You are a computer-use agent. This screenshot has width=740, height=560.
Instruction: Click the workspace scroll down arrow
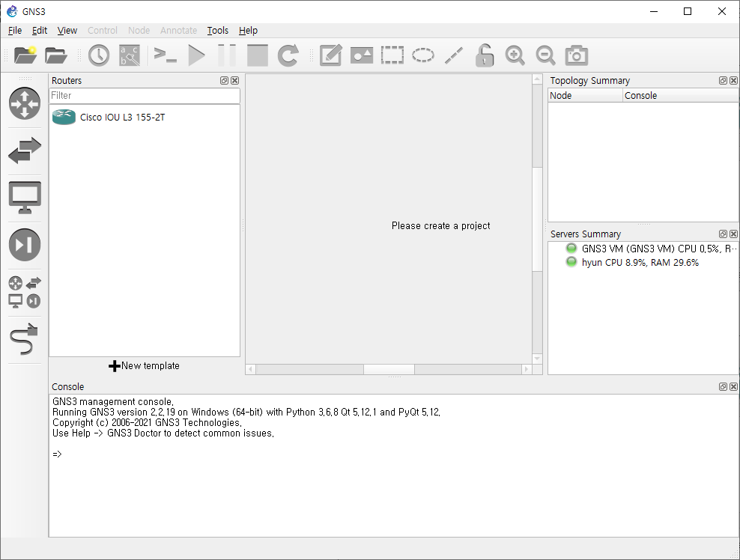(537, 359)
